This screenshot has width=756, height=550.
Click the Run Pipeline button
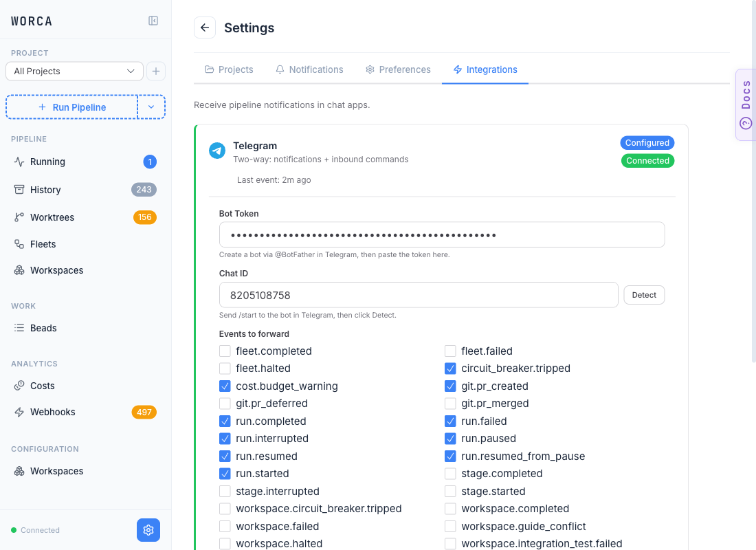point(72,107)
